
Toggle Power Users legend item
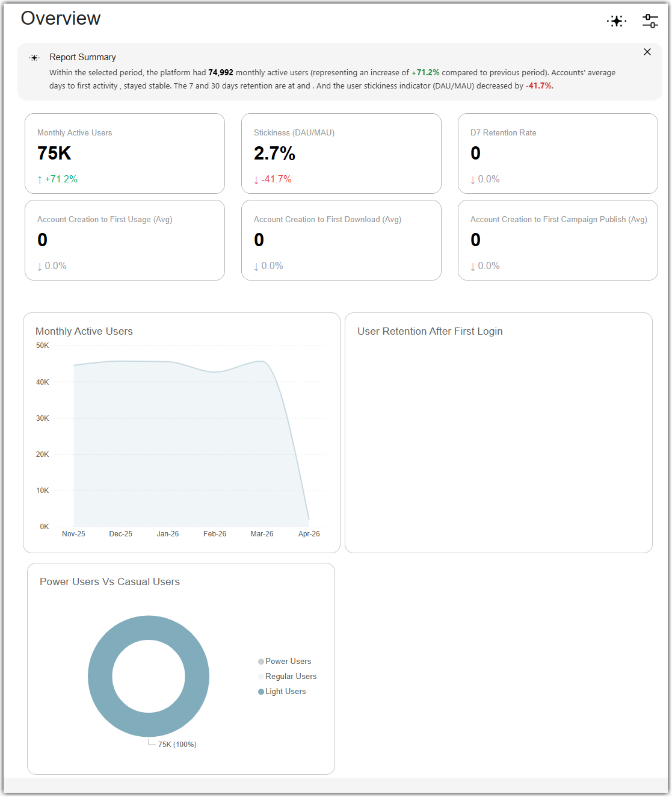click(285, 661)
